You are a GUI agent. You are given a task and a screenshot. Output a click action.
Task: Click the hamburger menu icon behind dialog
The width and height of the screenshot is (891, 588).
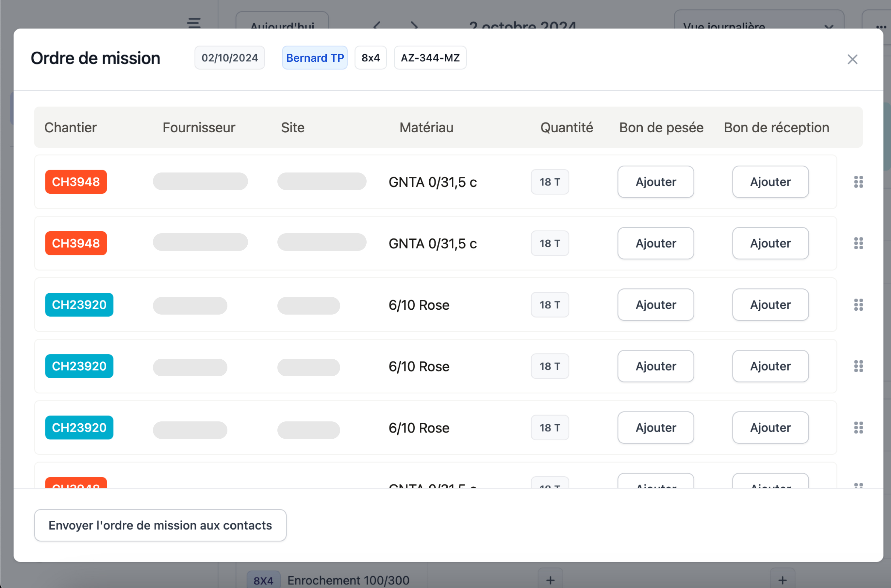(x=193, y=23)
